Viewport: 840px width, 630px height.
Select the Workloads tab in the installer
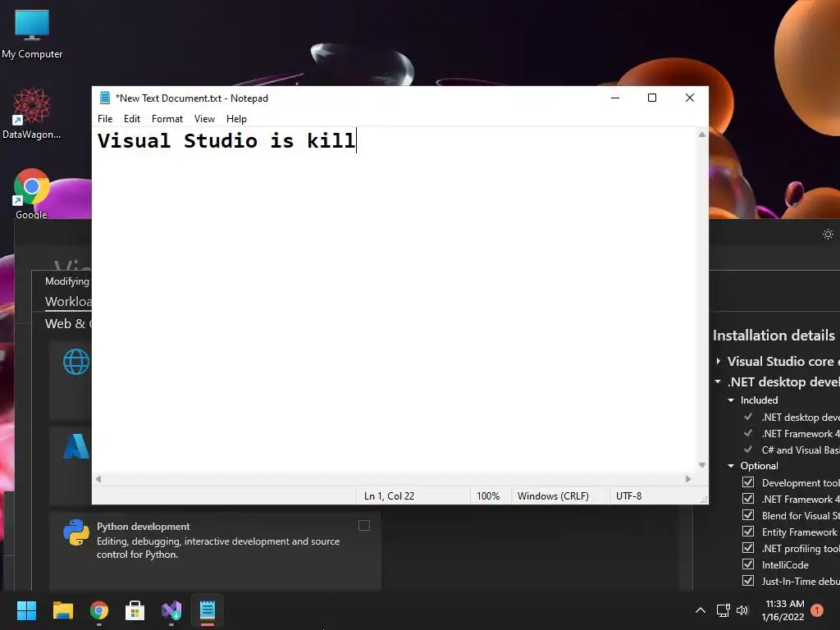click(x=68, y=302)
